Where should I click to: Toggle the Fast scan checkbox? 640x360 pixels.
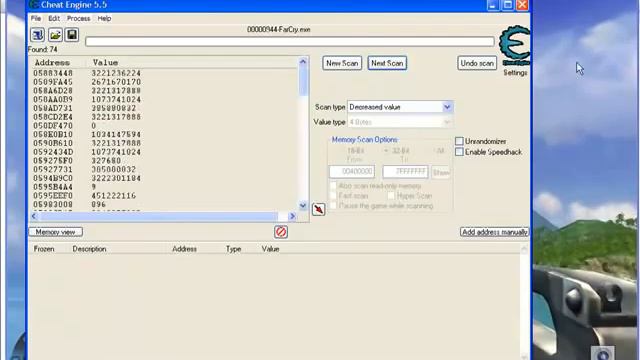333,196
